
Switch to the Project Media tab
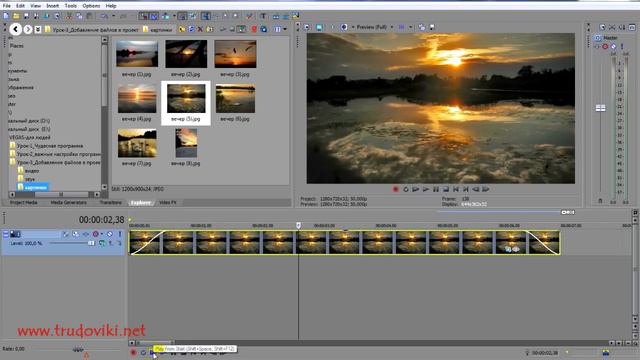(24, 202)
